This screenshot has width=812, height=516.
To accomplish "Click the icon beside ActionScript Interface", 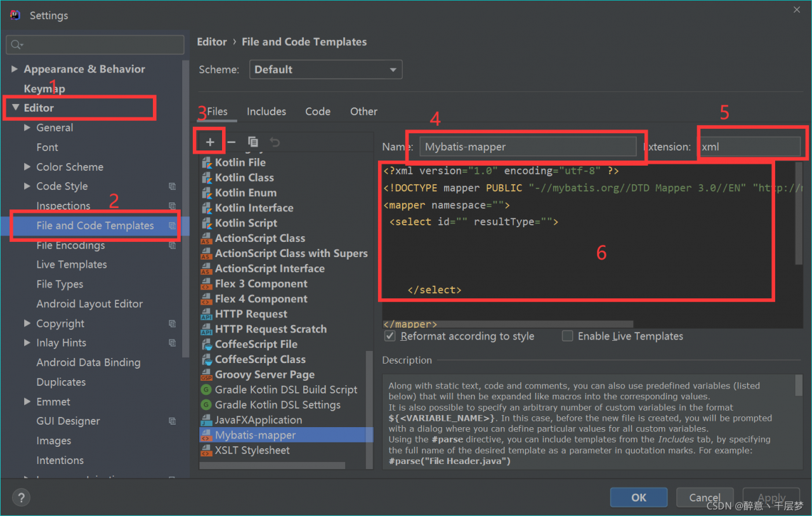I will coord(207,269).
